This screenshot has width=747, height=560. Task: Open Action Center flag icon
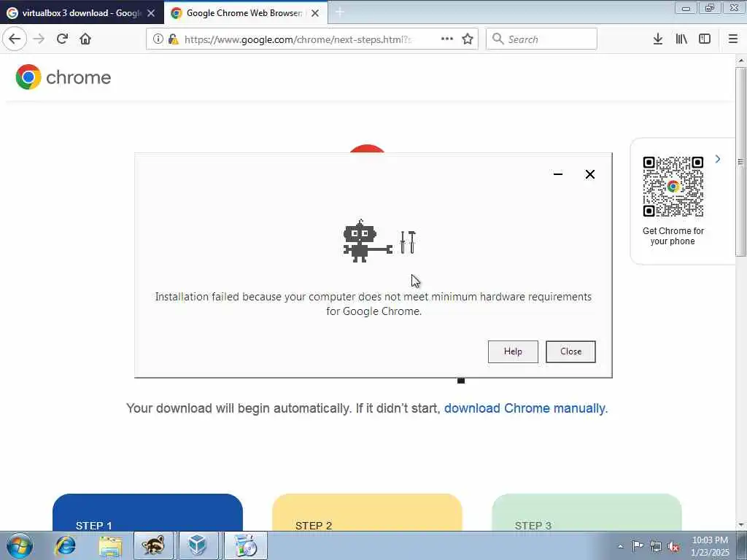click(638, 546)
